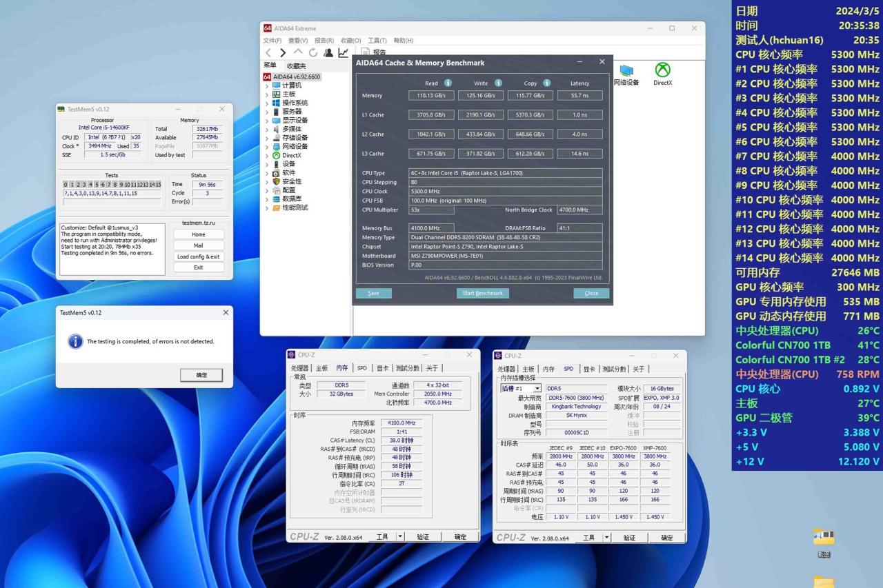Click the Memory Read value field 118.13 GB/s
The image size is (883, 588).
point(431,96)
